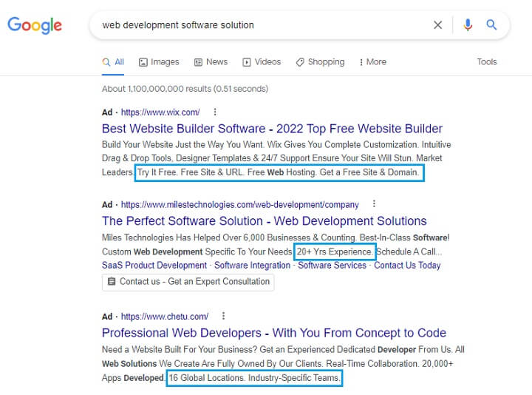Follow the SaaS Product Development sitelink

154,266
